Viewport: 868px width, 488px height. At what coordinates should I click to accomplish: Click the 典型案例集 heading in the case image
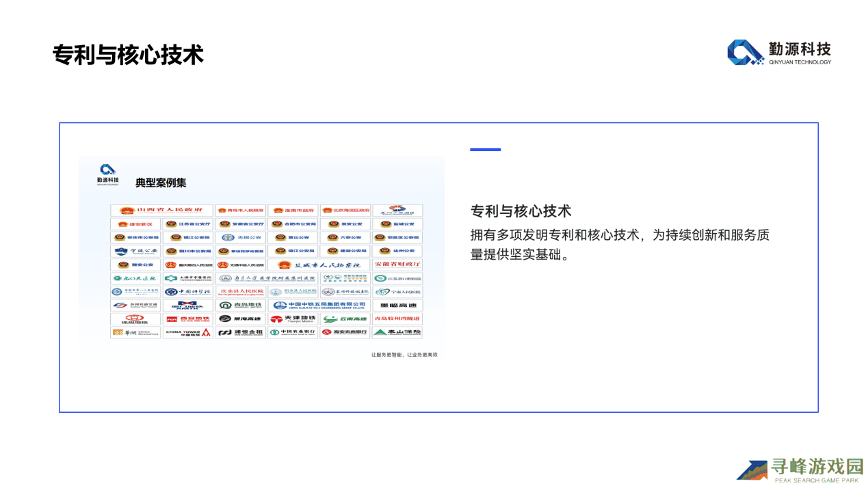click(161, 182)
